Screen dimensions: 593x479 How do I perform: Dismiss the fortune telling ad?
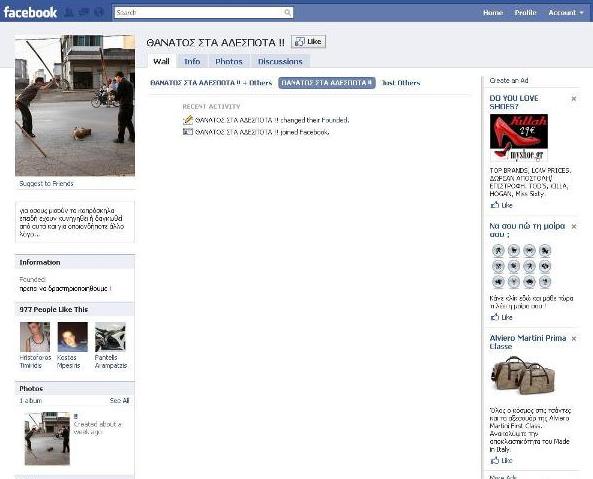574,226
